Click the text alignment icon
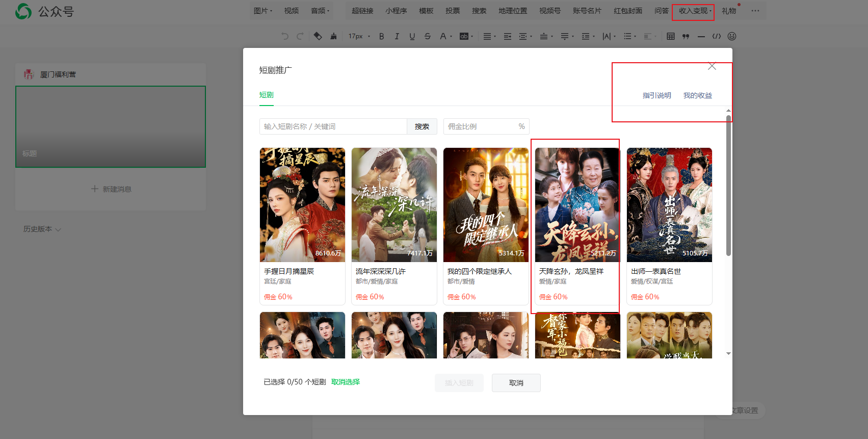Screen dimensions: 868x439 487,36
